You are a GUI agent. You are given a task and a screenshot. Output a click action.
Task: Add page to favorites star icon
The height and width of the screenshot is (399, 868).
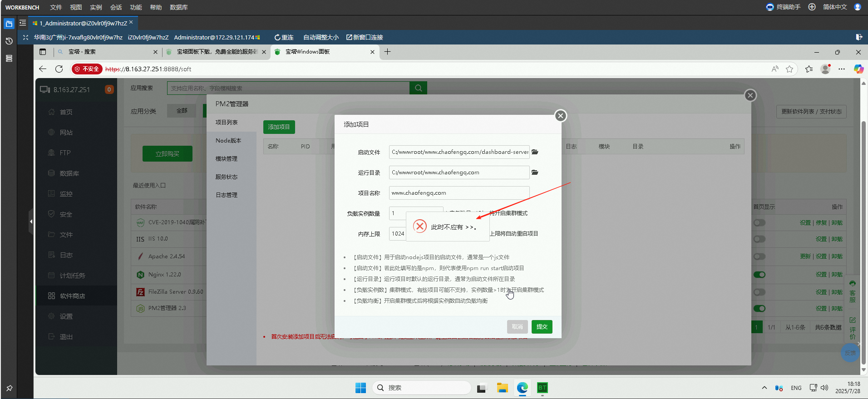(x=789, y=69)
